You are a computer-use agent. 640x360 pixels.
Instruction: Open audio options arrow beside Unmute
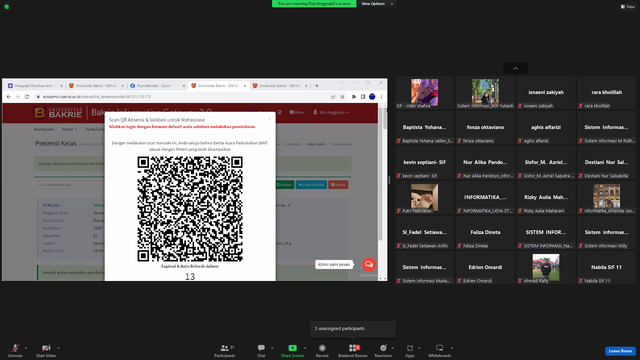coord(26,348)
